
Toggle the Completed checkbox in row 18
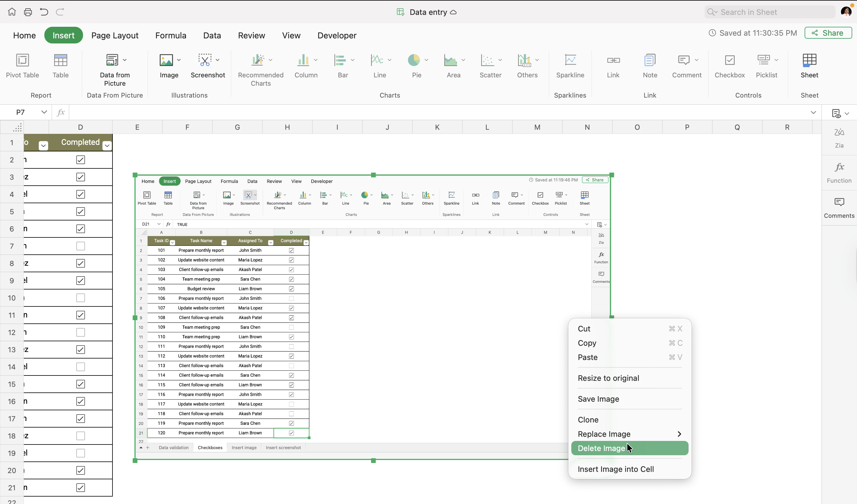point(81,436)
